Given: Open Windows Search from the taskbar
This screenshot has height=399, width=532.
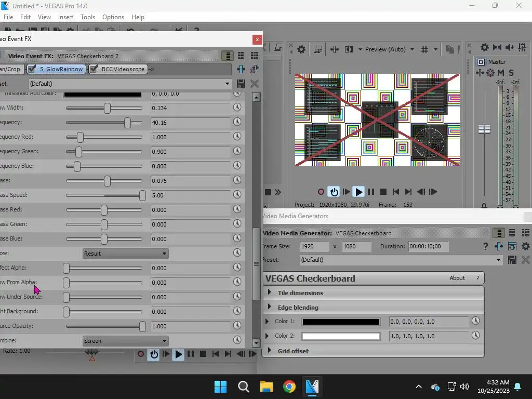Looking at the screenshot, I should click(243, 387).
